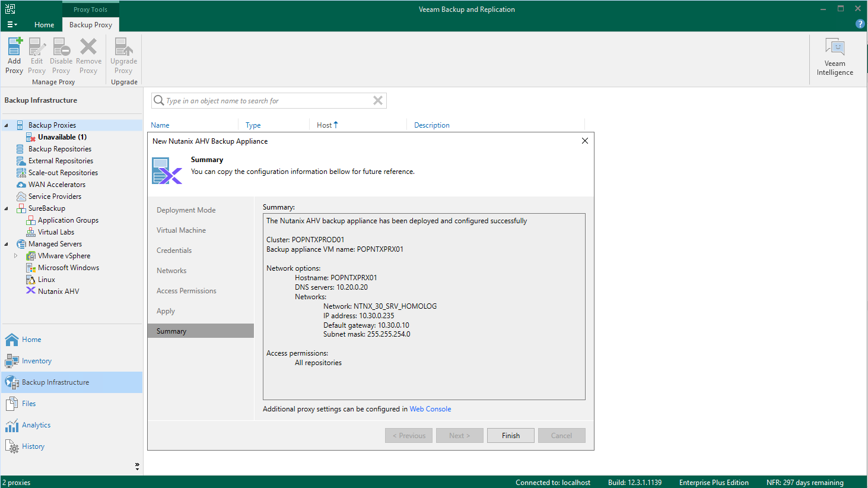The width and height of the screenshot is (868, 488).
Task: Open External Repositories node
Action: coord(61,161)
